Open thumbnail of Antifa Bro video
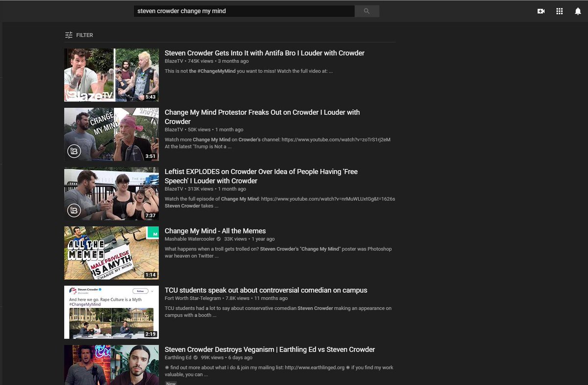This screenshot has height=385, width=588. [111, 75]
